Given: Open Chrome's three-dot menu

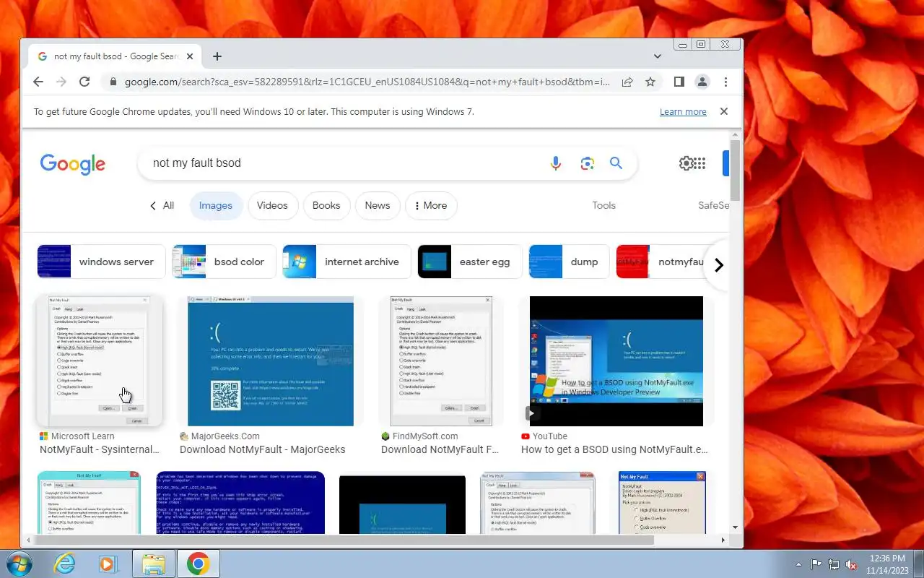Looking at the screenshot, I should 725,82.
